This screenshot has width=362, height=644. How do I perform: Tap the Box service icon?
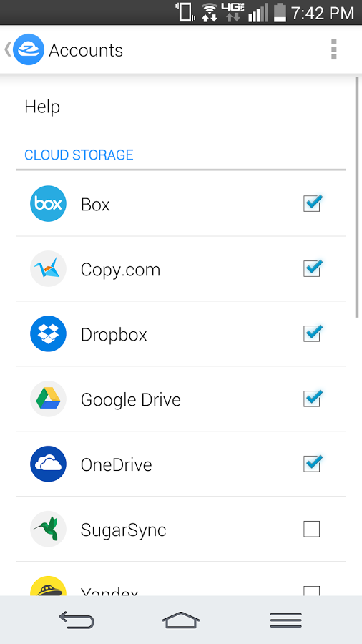click(49, 204)
